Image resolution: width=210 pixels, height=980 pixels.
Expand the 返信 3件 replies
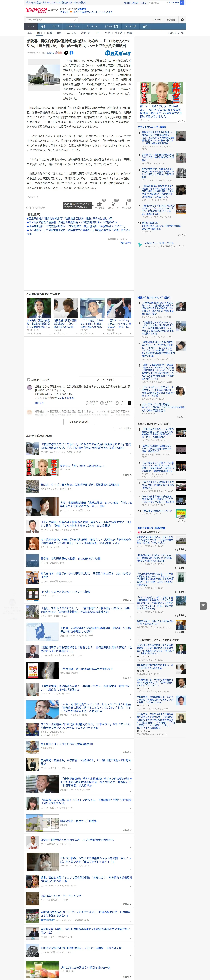pyautogui.click(x=39, y=403)
